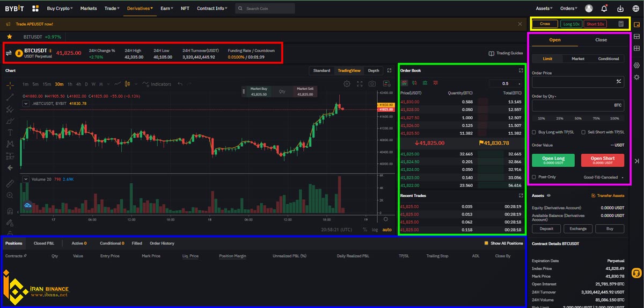Toggle Show All Positions checkbox
The image size is (644, 308).
[486, 243]
